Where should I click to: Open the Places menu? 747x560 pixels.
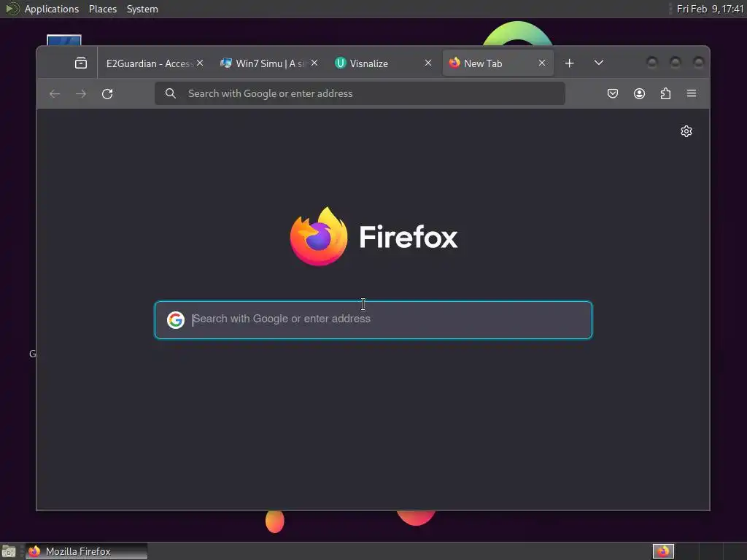click(x=103, y=9)
